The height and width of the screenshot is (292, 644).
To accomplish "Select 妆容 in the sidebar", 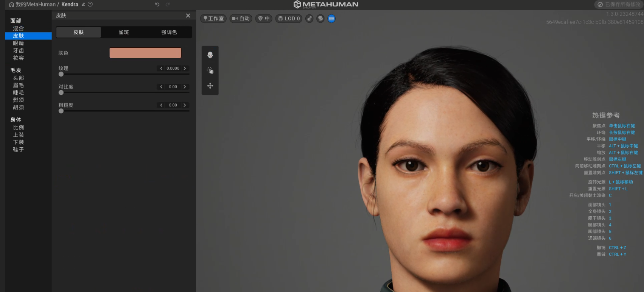I will (19, 58).
